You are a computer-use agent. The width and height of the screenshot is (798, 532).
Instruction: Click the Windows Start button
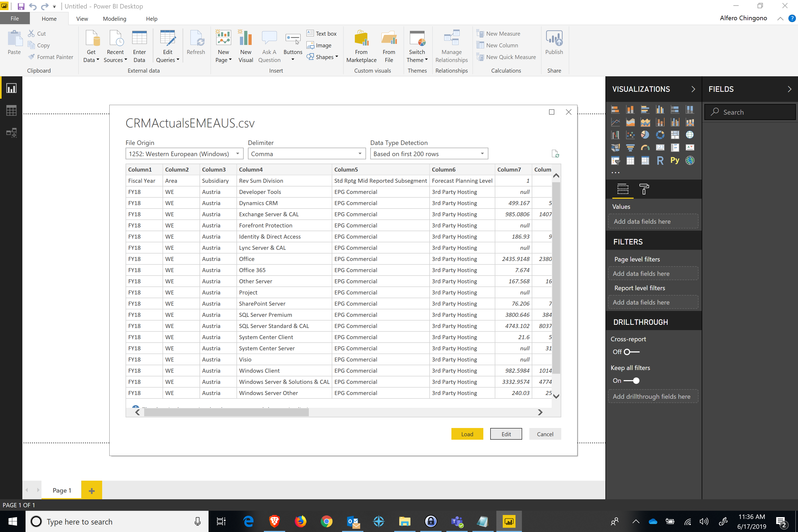[x=13, y=521]
